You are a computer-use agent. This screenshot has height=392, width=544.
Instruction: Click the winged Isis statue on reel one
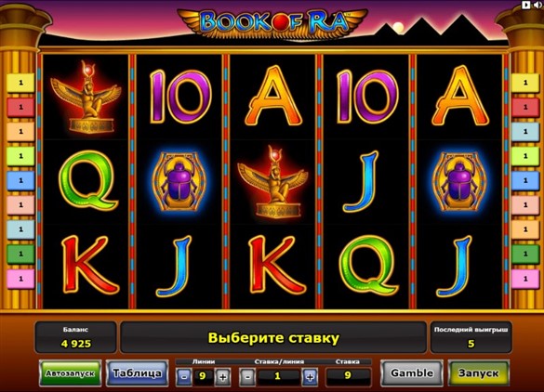86,97
